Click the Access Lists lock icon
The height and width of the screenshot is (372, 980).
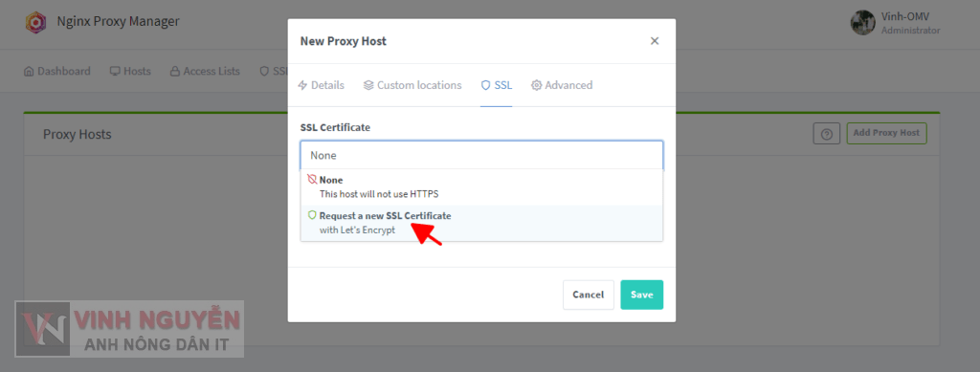point(175,71)
